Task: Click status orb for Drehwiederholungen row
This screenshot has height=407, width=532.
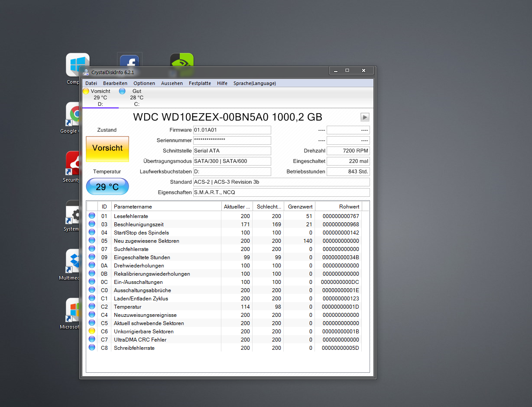Action: (92, 265)
